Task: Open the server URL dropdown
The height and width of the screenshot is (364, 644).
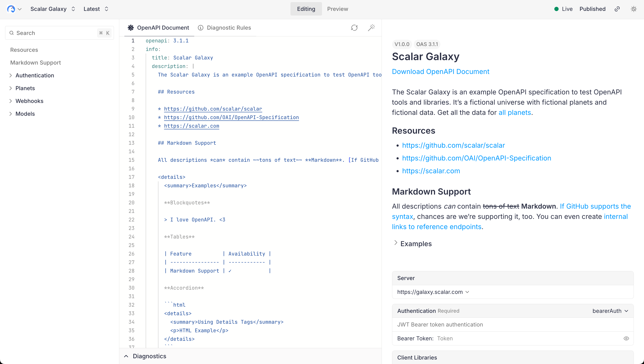Action: pyautogui.click(x=433, y=292)
